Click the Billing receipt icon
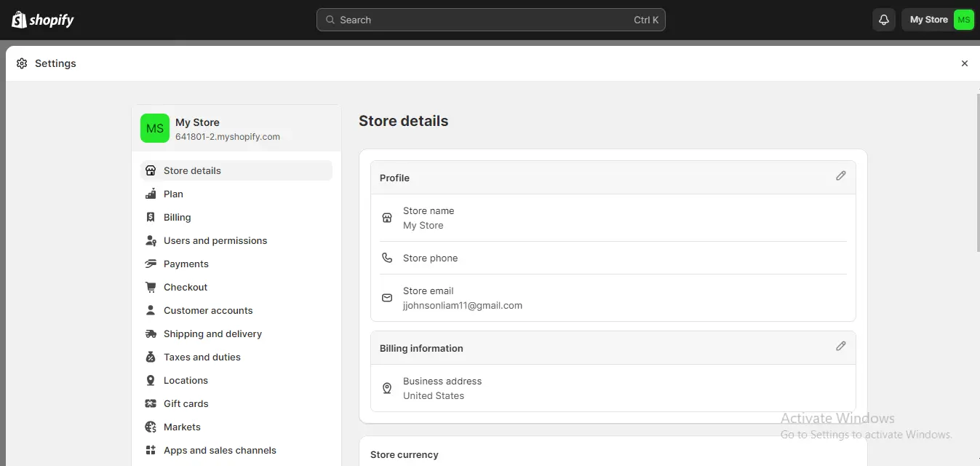Screen dimensions: 980x466 click(x=151, y=217)
